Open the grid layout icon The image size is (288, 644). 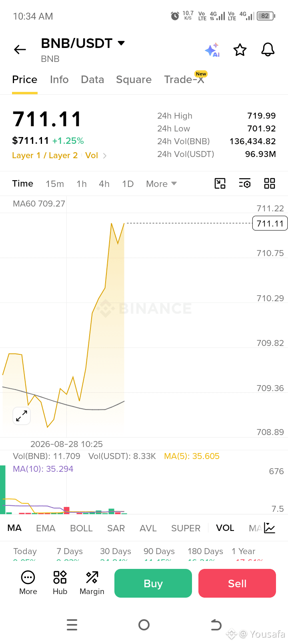point(270,183)
